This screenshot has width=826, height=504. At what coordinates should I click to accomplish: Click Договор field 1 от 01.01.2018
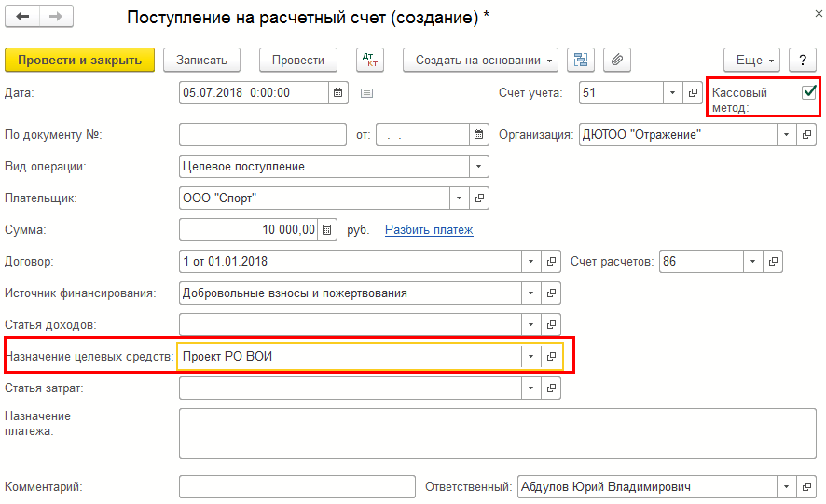[350, 261]
